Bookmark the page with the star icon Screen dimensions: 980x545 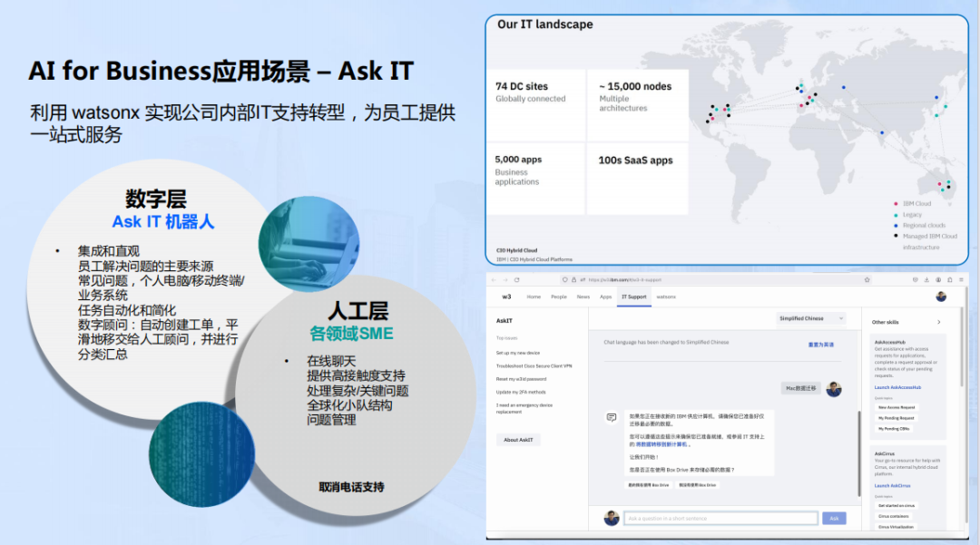[x=867, y=279]
